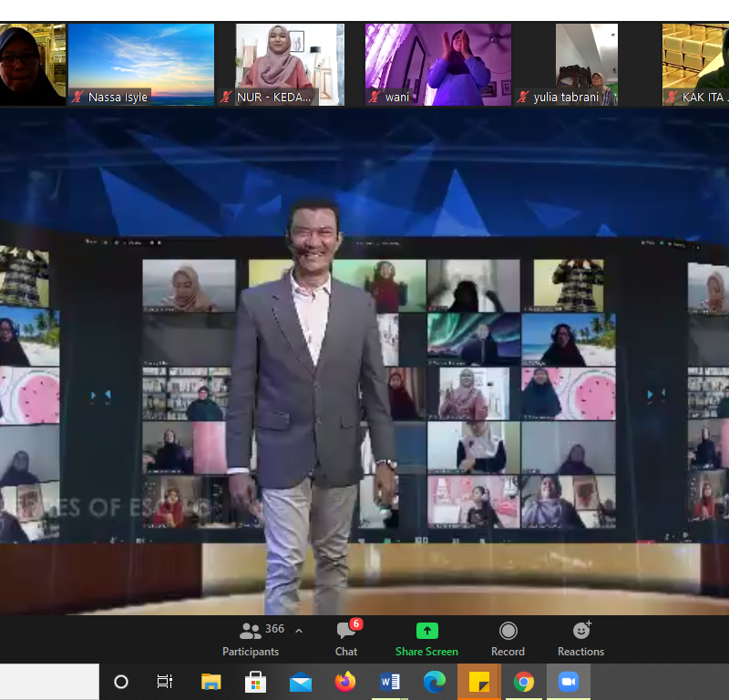729x700 pixels.
Task: Switch to Firefox in the taskbar
Action: click(345, 682)
